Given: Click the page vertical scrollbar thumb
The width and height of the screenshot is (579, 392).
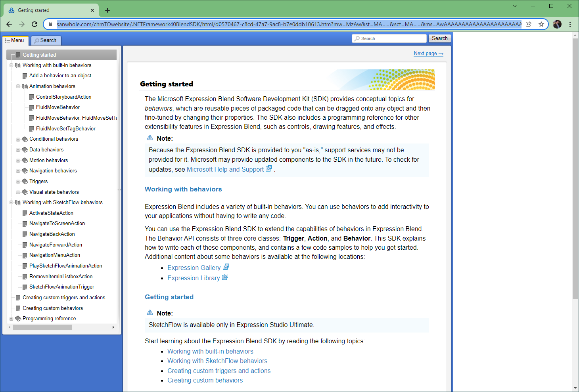Looking at the screenshot, I should coord(575,169).
